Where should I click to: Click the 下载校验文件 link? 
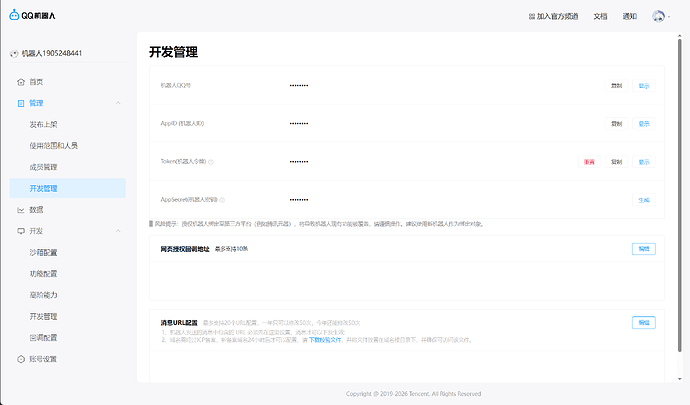pyautogui.click(x=325, y=340)
